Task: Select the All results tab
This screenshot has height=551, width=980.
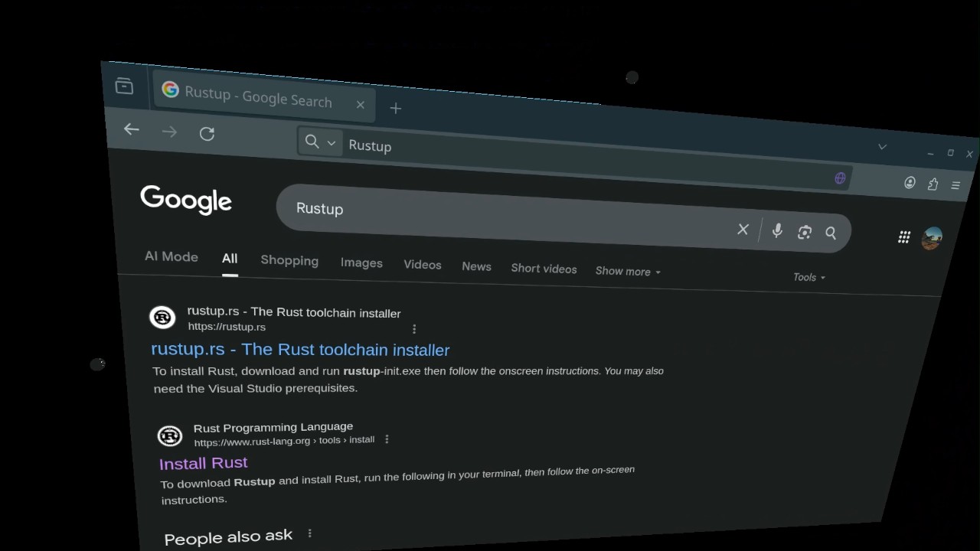Action: [230, 259]
